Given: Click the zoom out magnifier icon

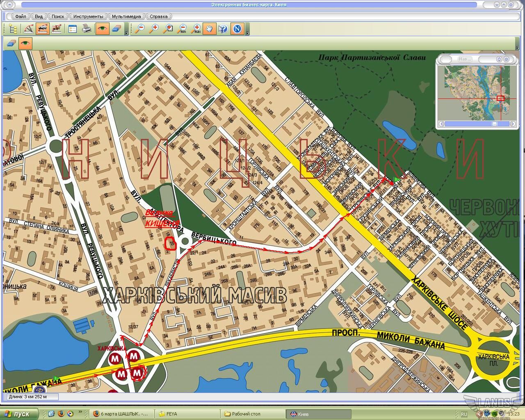Looking at the screenshot, I should [x=140, y=29].
